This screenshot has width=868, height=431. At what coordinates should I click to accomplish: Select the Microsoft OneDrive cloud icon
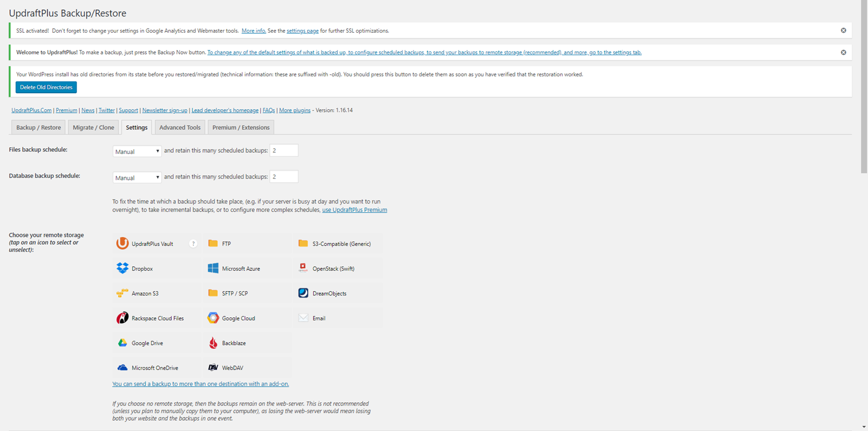point(122,368)
